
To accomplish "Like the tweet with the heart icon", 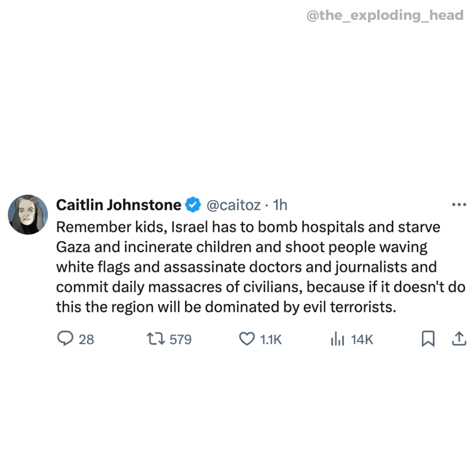I will 247,339.
